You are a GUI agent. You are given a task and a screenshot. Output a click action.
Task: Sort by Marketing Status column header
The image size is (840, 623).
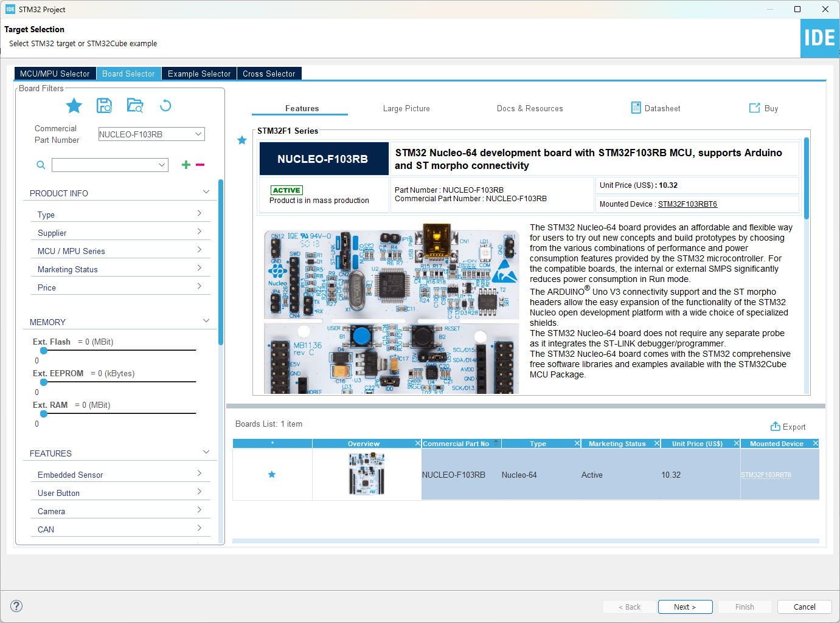[x=617, y=444]
